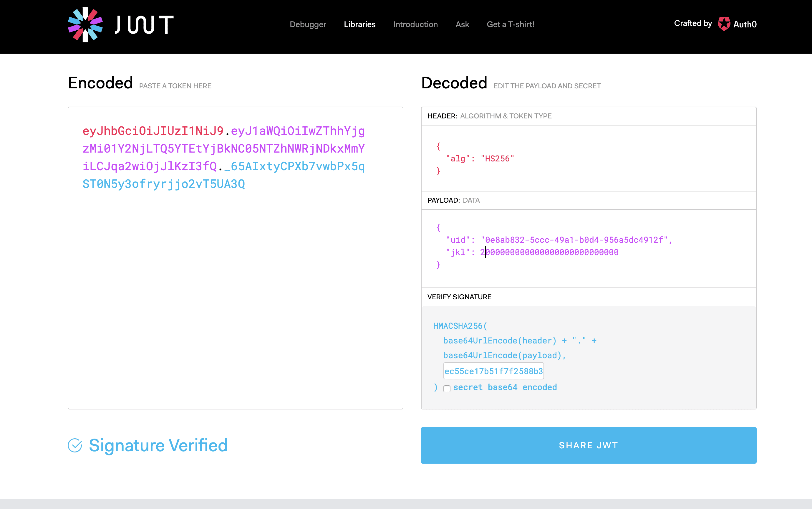Go to the Libraries page
Screen dimensions: 812x509
point(359,24)
